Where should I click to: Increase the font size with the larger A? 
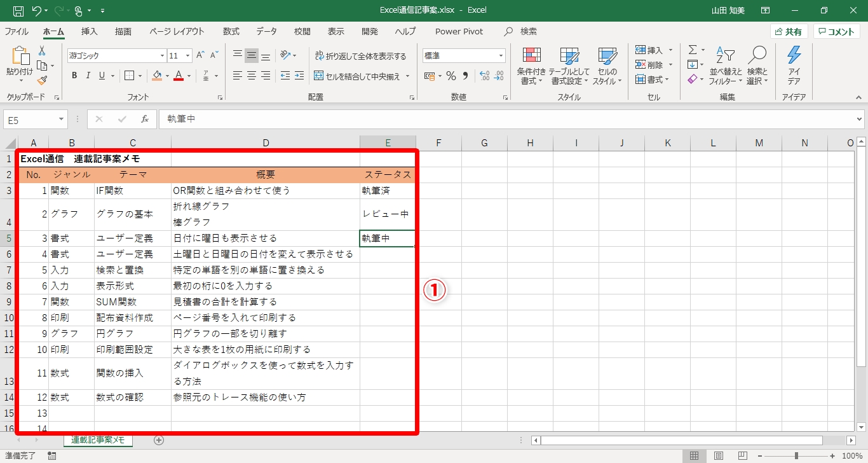click(201, 55)
